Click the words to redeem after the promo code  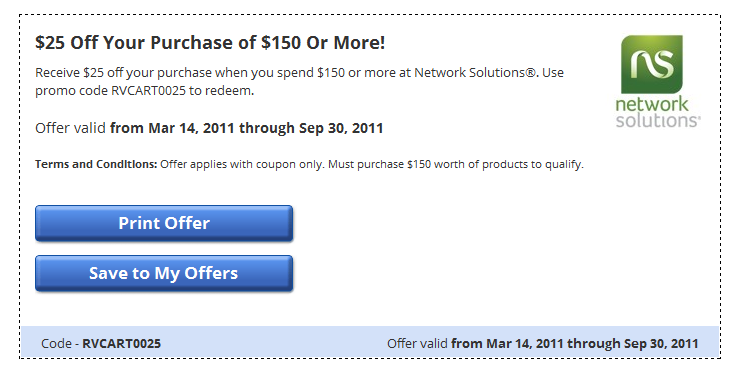click(x=222, y=90)
